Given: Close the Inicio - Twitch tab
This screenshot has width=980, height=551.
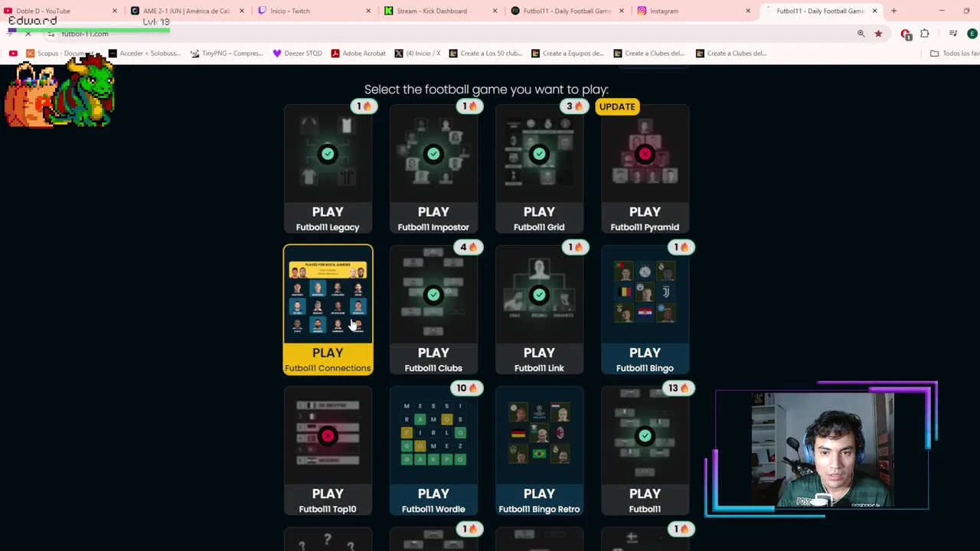Looking at the screenshot, I should (x=368, y=11).
